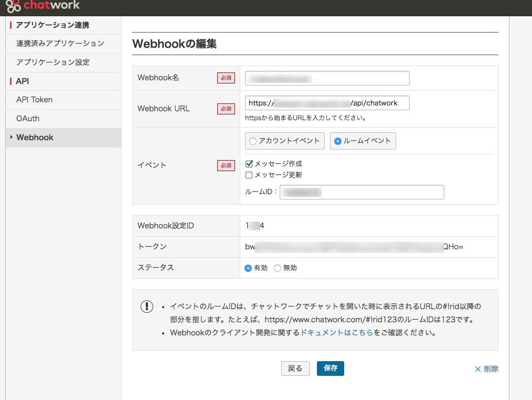Viewport: 532px width, 400px height.
Task: Enable the メッセージ更新 checkbox
Action: 249,175
